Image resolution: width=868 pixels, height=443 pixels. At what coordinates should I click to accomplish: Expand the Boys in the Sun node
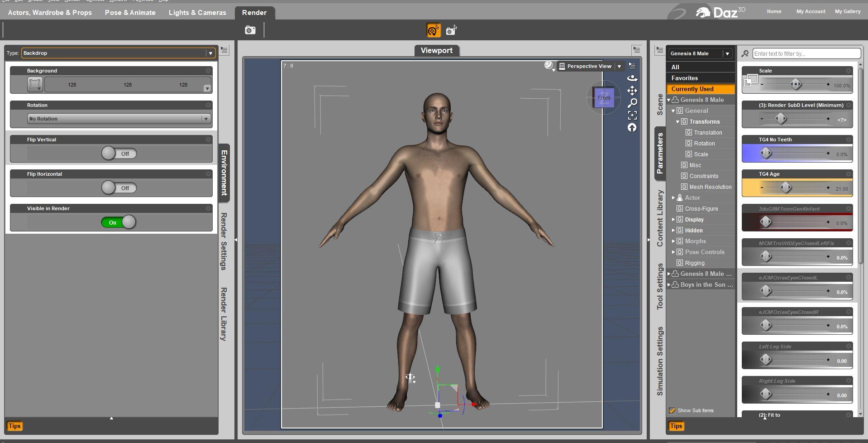coord(669,285)
